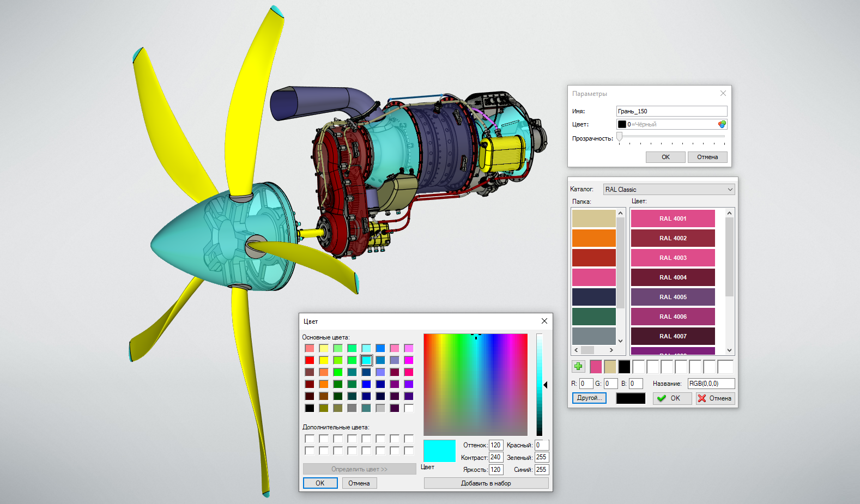860x504 pixels.
Task: Click the green plus add-color icon
Action: click(578, 367)
